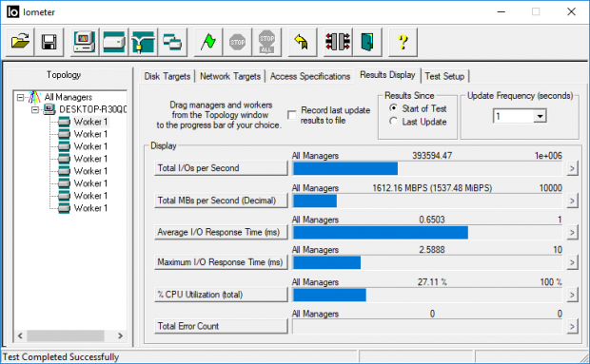This screenshot has width=590, height=364.
Task: Save the test configuration file
Action: coord(49,42)
